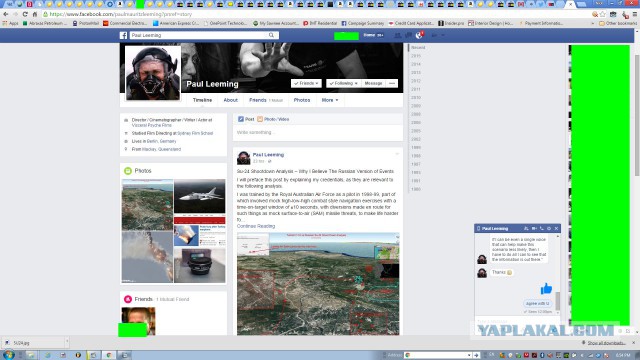Toggle the Friends checkmark button
The image size is (640, 360).
pyautogui.click(x=306, y=83)
